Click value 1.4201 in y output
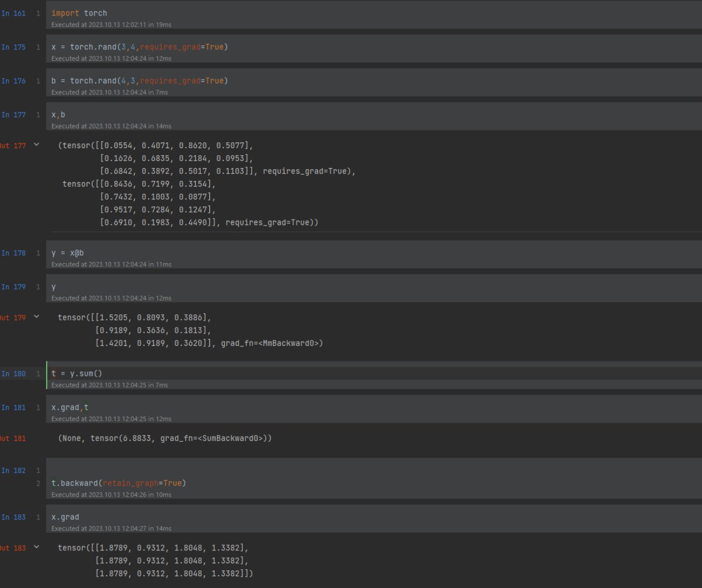The height and width of the screenshot is (588, 702). [114, 343]
